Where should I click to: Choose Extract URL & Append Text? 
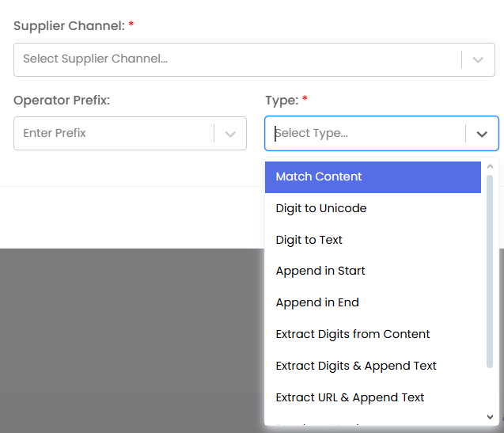tap(350, 397)
